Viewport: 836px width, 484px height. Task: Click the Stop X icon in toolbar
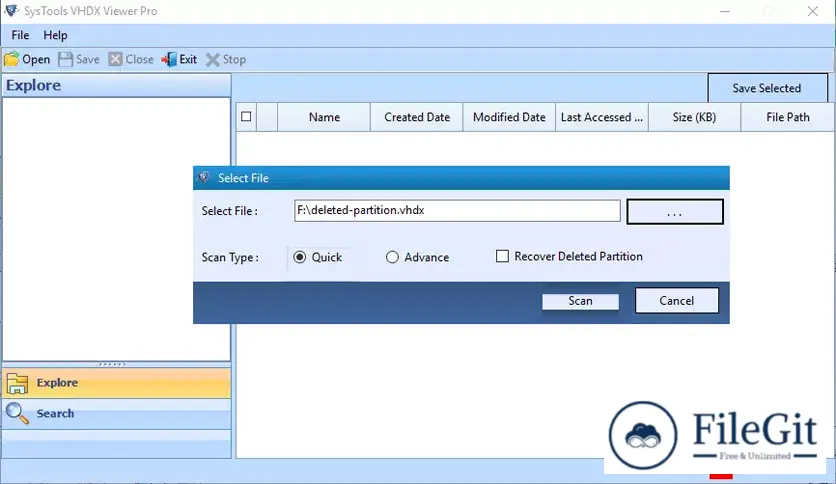213,59
